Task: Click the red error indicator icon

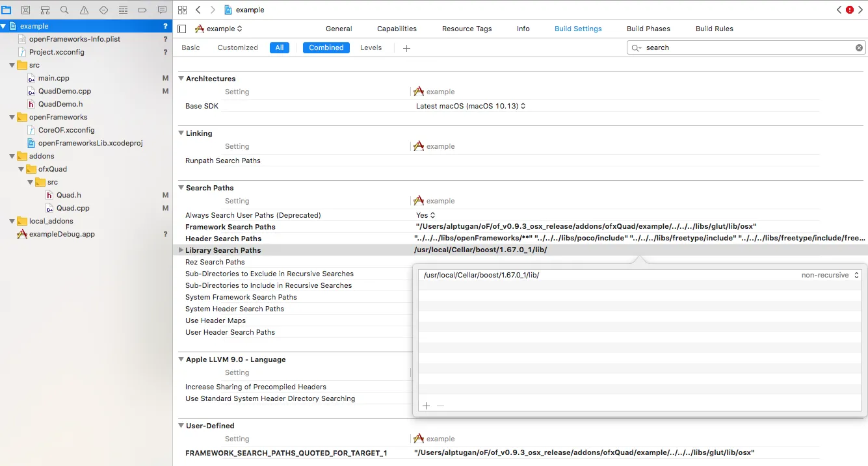Action: [850, 10]
